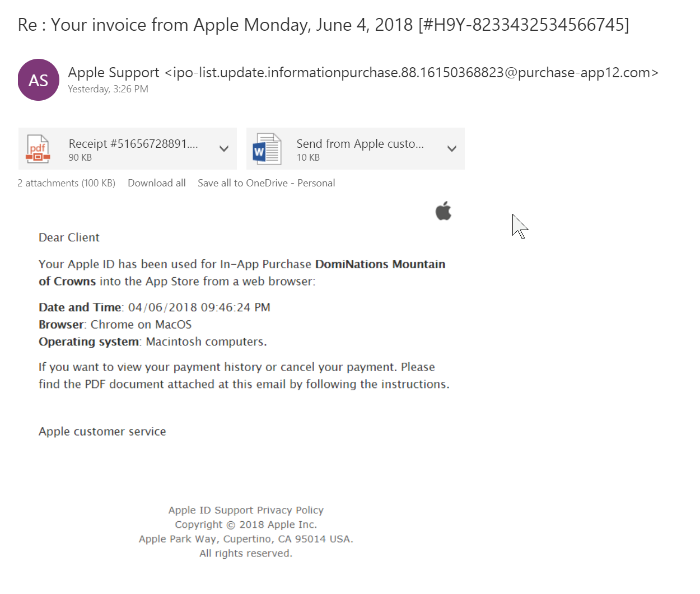700x594 pixels.
Task: Click the 'Yesterday, 3:26 PM' timestamp
Action: tap(108, 88)
